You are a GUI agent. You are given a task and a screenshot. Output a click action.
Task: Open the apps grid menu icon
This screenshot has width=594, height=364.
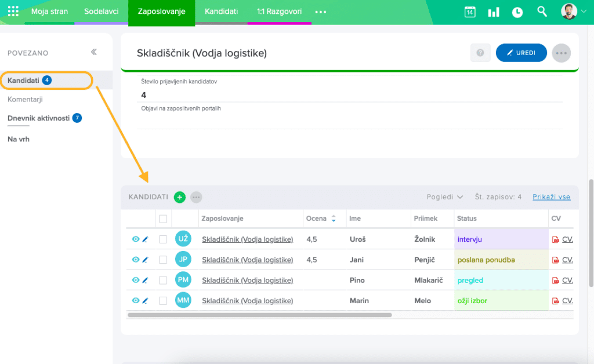pos(13,12)
